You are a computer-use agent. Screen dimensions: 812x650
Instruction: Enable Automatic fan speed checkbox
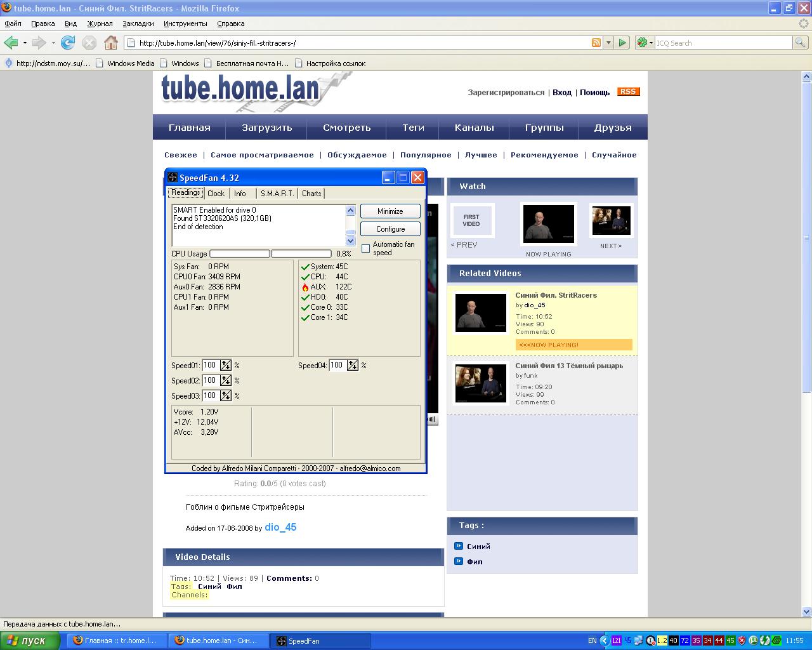click(365, 248)
